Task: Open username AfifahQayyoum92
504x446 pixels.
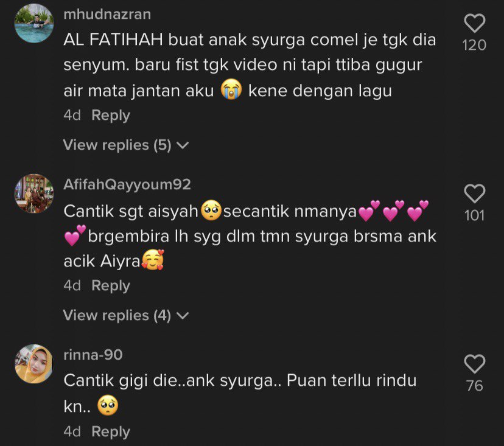Action: pos(127,185)
